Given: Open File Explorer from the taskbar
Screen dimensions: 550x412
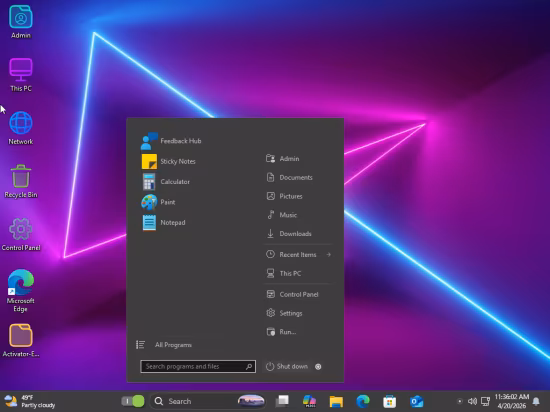Looking at the screenshot, I should [336, 401].
